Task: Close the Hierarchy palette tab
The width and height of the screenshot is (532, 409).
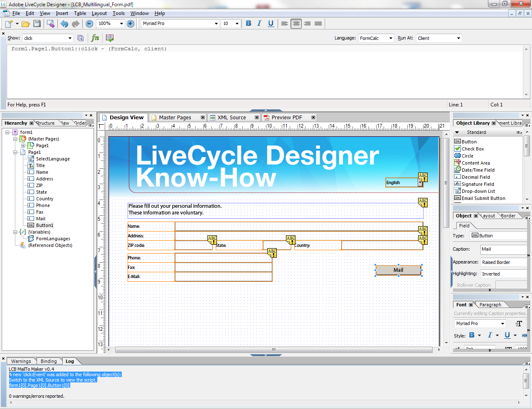Action: (31, 123)
